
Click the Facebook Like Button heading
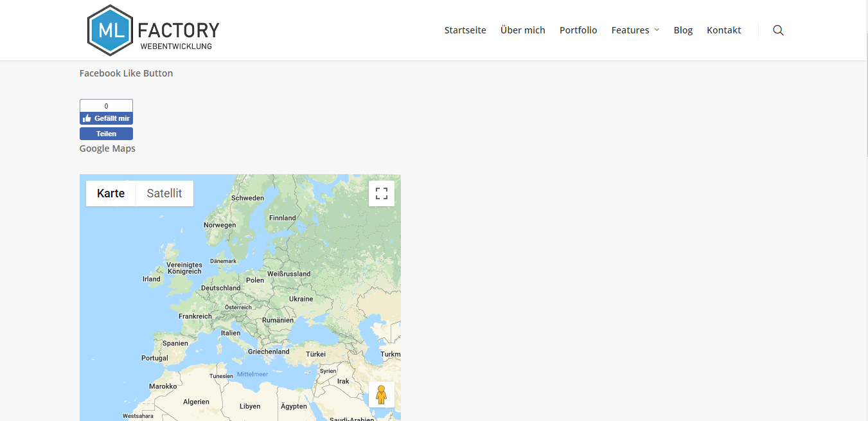click(x=126, y=73)
